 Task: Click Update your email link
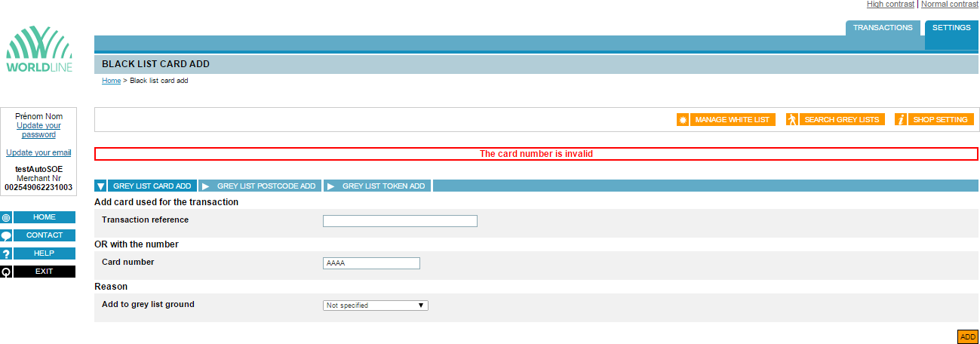point(38,152)
